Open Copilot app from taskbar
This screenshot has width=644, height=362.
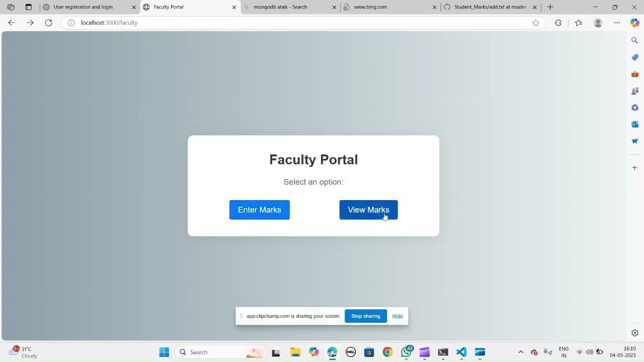[314, 352]
